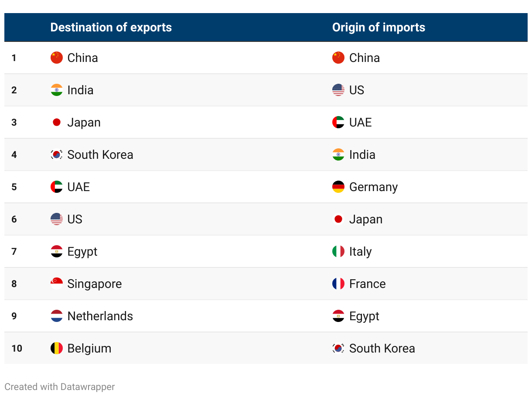
Task: Click the Singapore flag icon
Action: pos(57,284)
